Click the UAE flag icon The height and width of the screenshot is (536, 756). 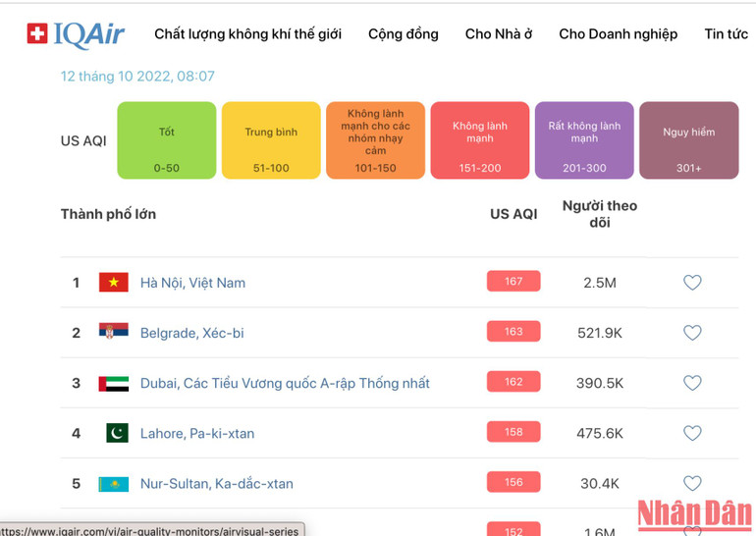tap(114, 383)
